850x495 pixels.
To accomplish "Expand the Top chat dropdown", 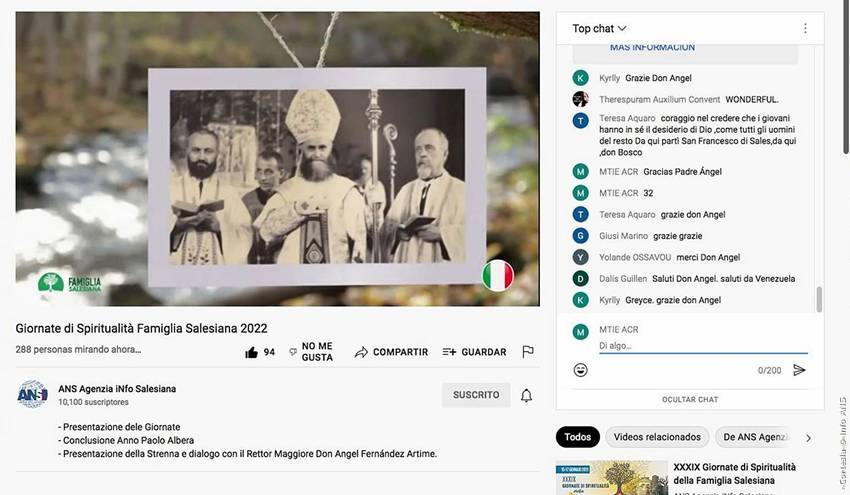I will click(x=599, y=28).
